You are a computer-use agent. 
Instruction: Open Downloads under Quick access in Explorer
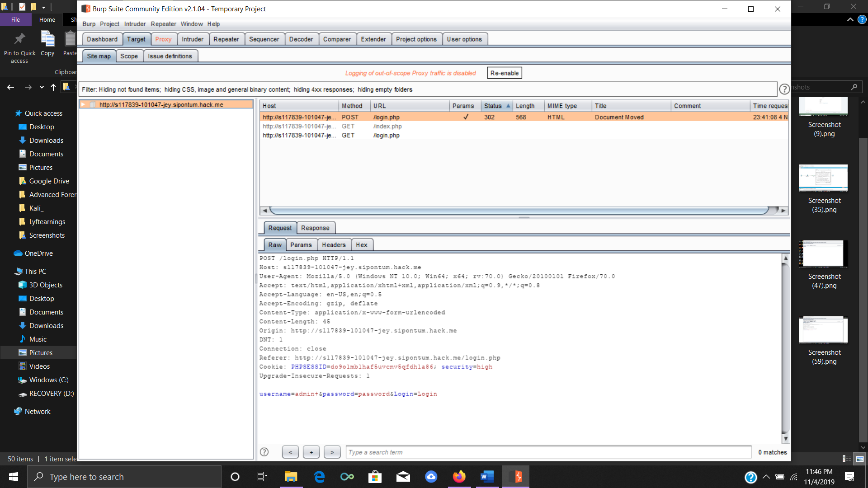pos(46,141)
